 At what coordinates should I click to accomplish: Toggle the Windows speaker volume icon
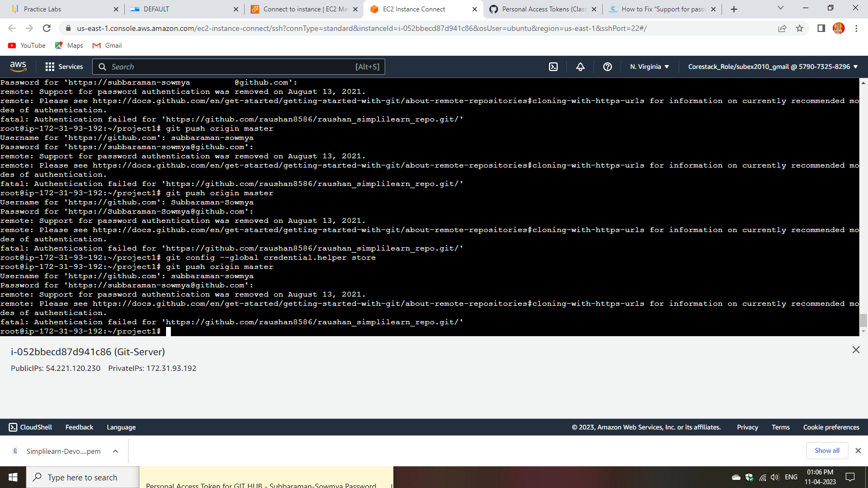click(x=775, y=477)
